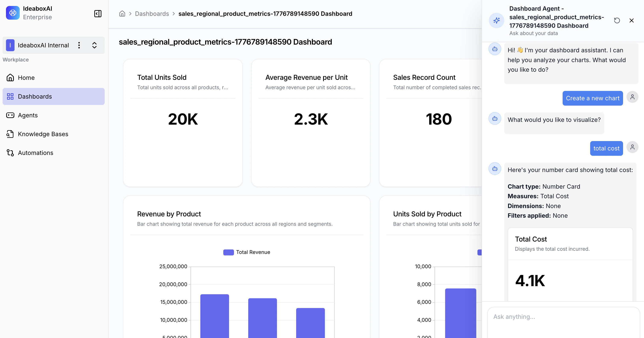
Task: Click the 4.1K value in Total Cost card
Action: click(x=530, y=281)
